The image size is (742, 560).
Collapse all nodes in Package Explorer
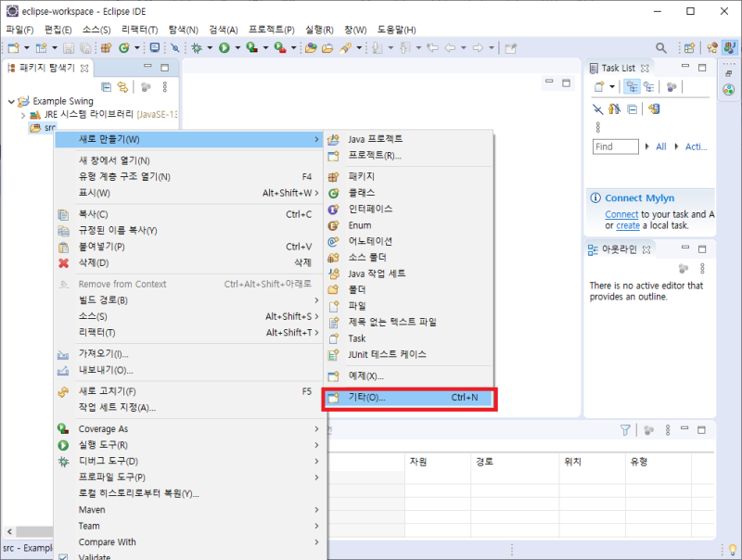coord(107,86)
